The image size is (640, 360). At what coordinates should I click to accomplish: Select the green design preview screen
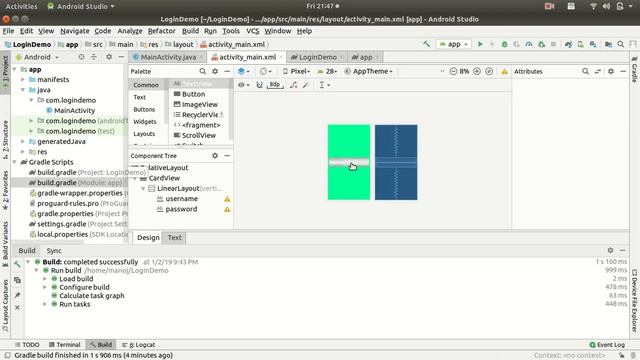(x=349, y=162)
